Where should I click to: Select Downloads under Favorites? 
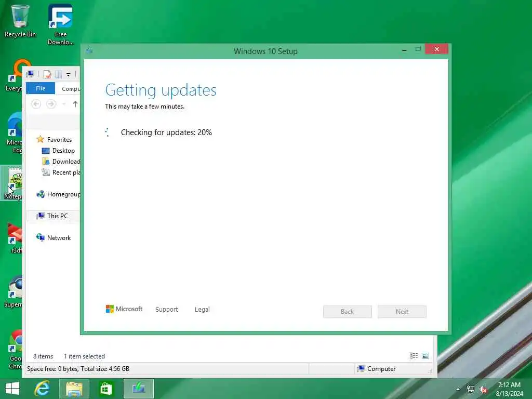pos(61,162)
